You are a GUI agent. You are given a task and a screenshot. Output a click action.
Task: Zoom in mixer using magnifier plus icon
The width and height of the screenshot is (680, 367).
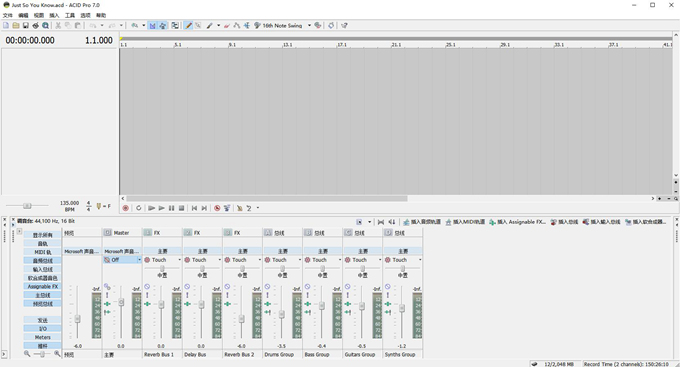click(x=57, y=354)
